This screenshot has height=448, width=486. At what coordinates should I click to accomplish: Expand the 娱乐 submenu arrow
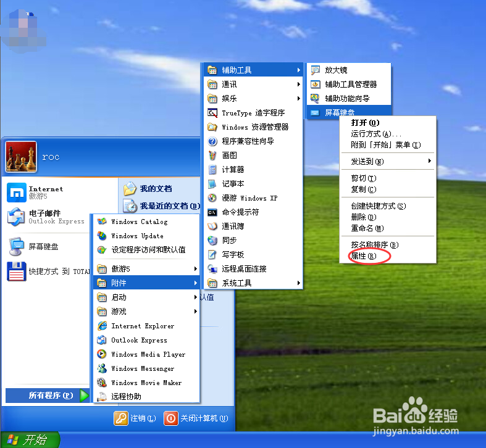click(298, 99)
